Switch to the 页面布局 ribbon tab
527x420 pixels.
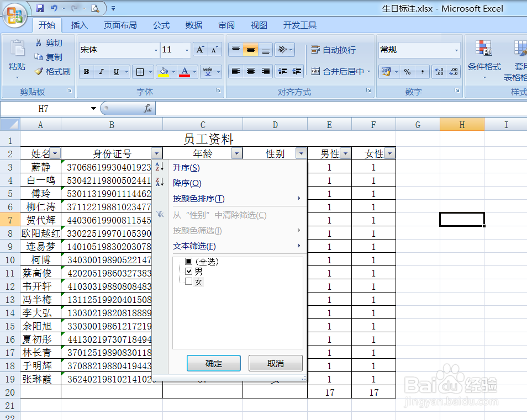120,25
